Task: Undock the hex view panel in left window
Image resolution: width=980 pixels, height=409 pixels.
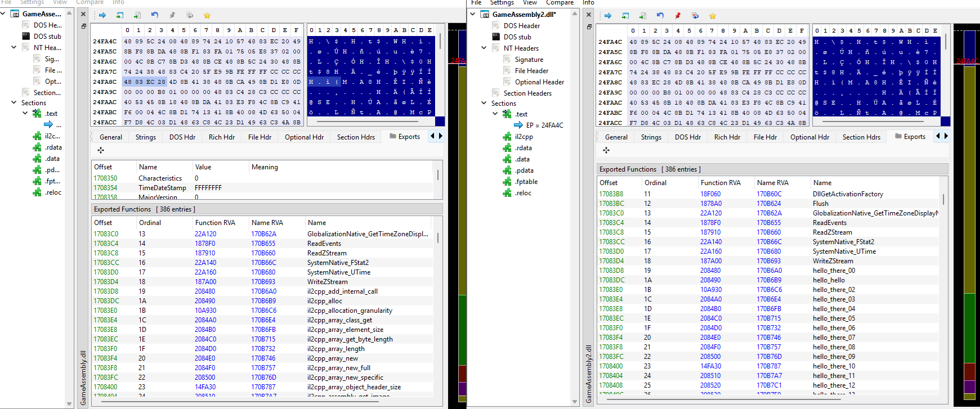Action: click(x=83, y=26)
